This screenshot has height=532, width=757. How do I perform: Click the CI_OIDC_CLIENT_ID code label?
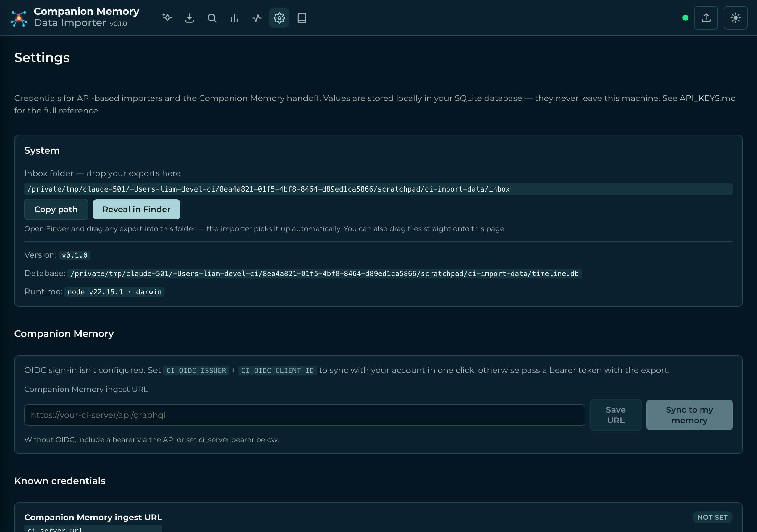(x=277, y=371)
